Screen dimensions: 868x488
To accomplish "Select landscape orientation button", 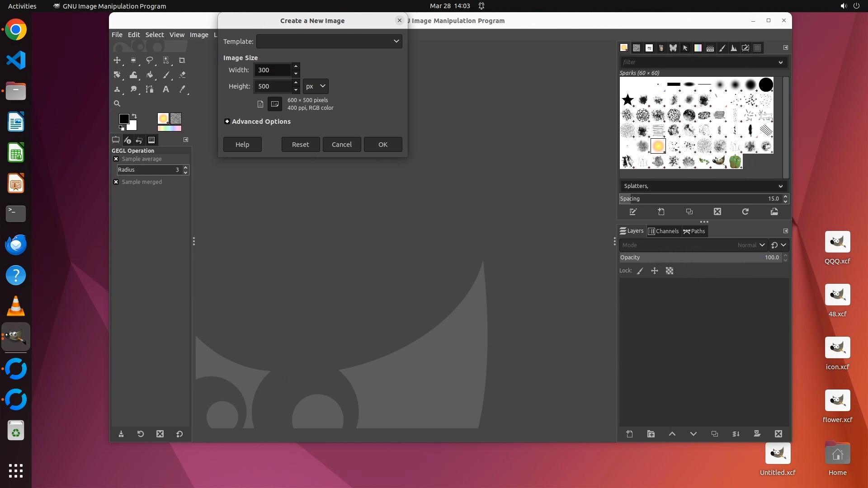I will (275, 104).
